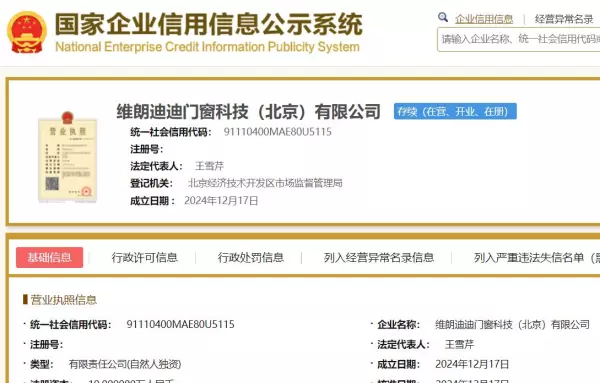
Task: Select the 经营异常名录 search option
Action: [x=564, y=19]
